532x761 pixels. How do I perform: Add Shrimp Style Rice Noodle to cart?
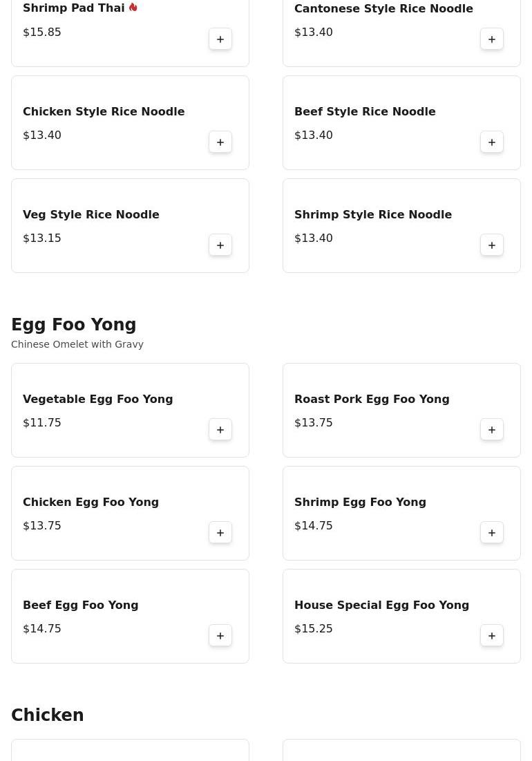point(492,245)
